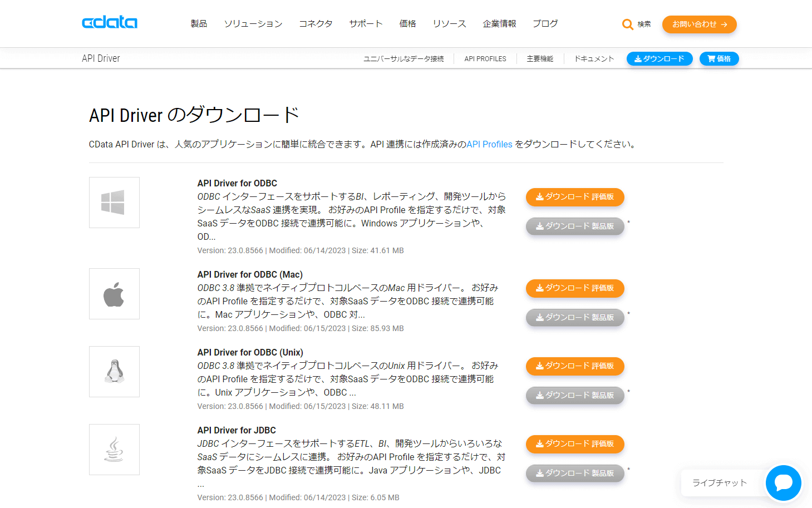Open the ソリューション menu
The height and width of the screenshot is (508, 812).
click(253, 24)
